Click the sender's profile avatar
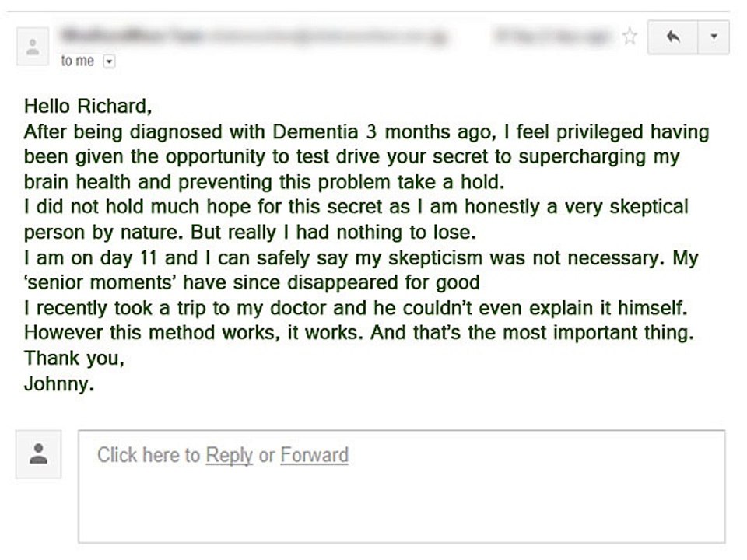Viewport: 747px width, 560px height. [33, 46]
